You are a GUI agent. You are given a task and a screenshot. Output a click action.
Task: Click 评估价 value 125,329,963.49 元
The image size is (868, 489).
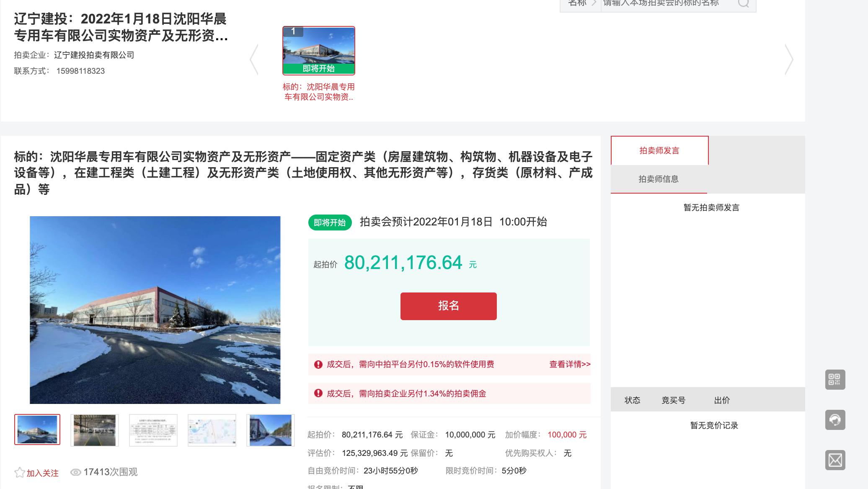tap(375, 453)
